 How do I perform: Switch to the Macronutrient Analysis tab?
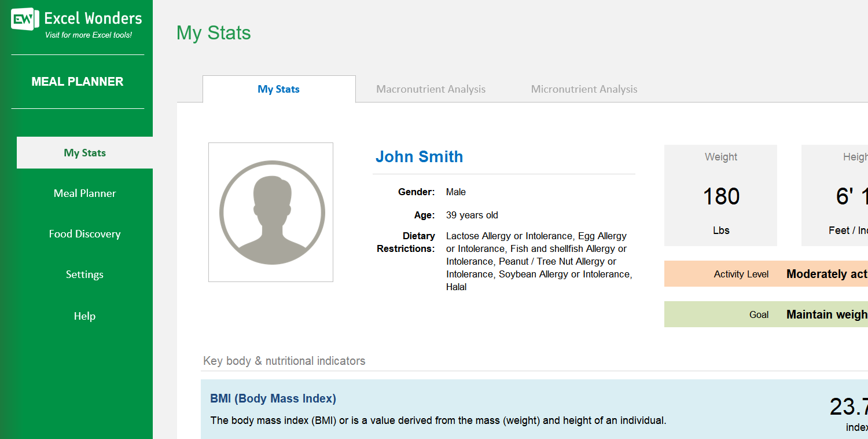pos(431,89)
